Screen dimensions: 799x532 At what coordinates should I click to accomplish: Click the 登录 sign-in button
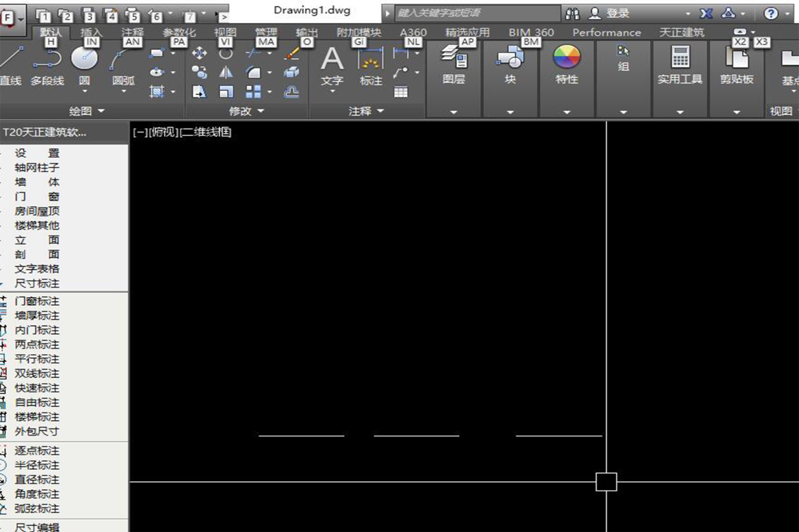point(609,13)
